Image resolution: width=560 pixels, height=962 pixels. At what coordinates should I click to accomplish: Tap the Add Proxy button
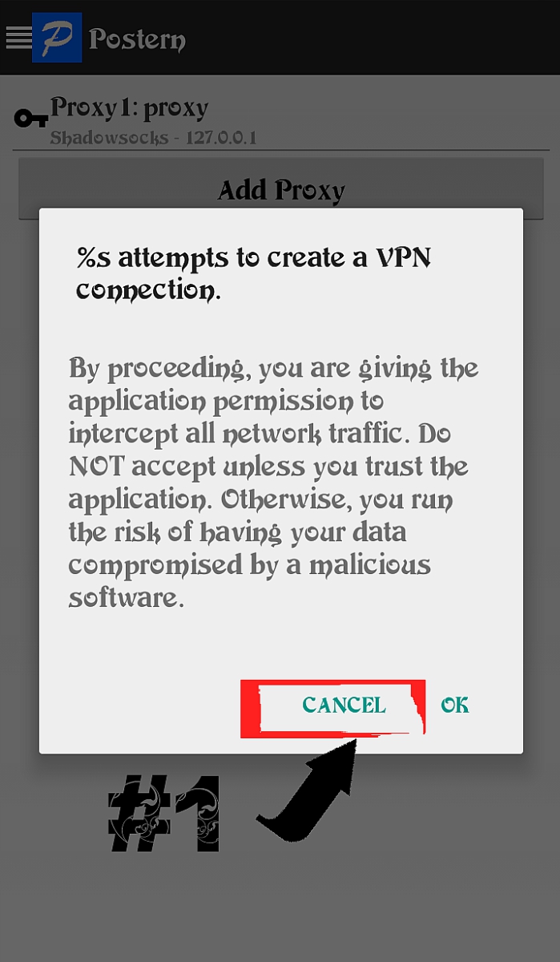click(281, 189)
